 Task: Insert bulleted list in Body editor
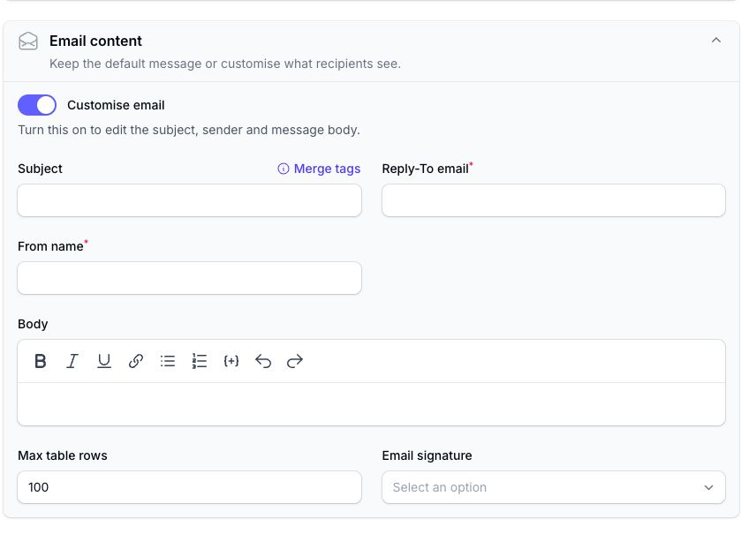(x=168, y=361)
